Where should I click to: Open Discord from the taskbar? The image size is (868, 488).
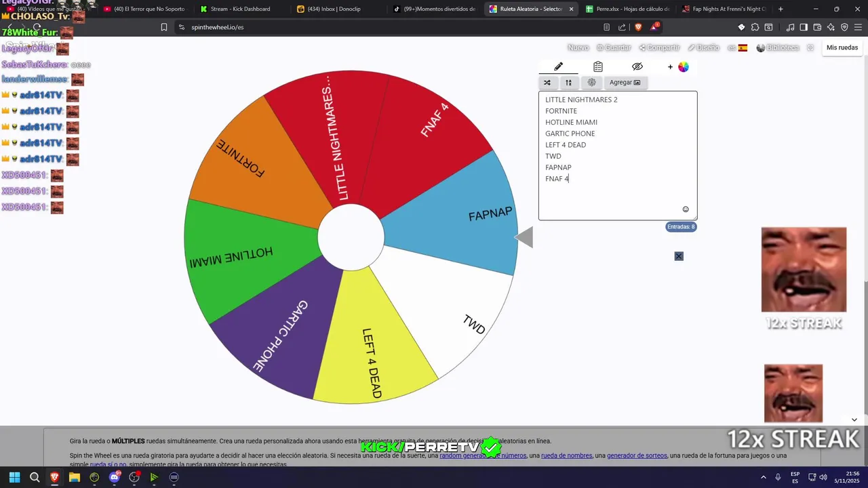tap(115, 477)
